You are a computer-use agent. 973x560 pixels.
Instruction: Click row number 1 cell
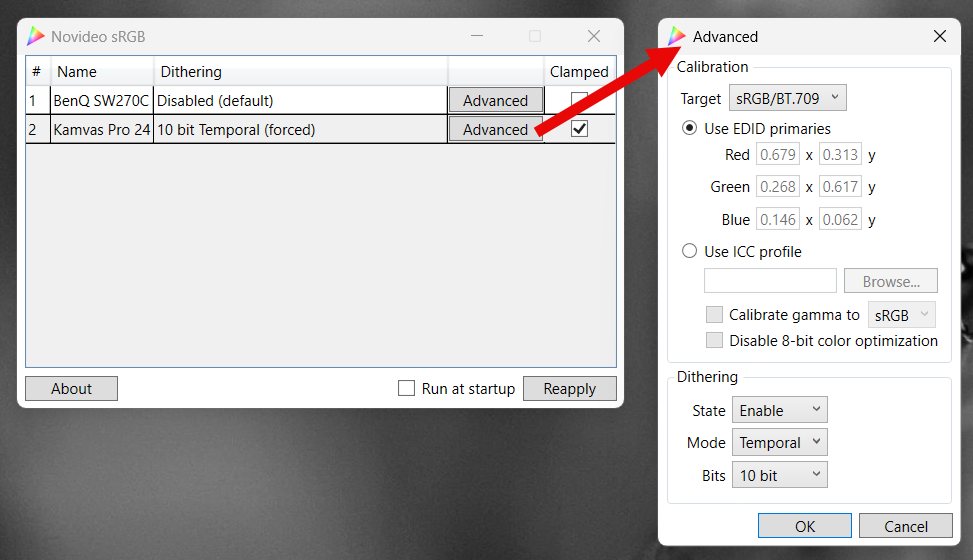(38, 101)
